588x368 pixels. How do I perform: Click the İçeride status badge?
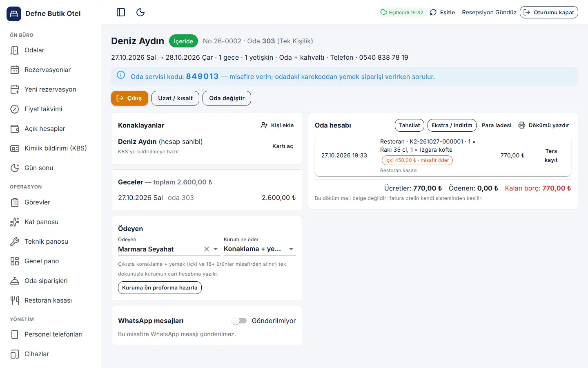click(183, 41)
